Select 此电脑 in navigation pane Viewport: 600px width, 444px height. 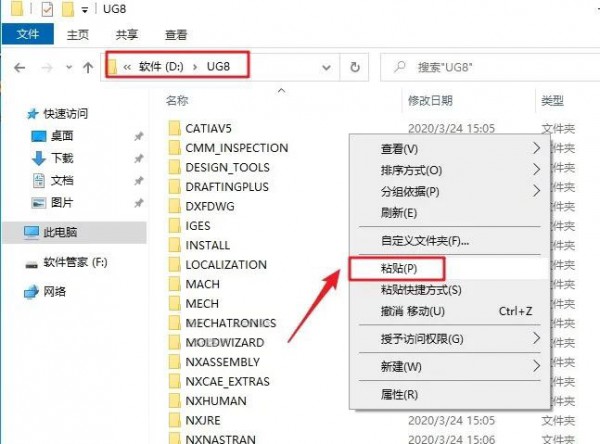point(75,232)
